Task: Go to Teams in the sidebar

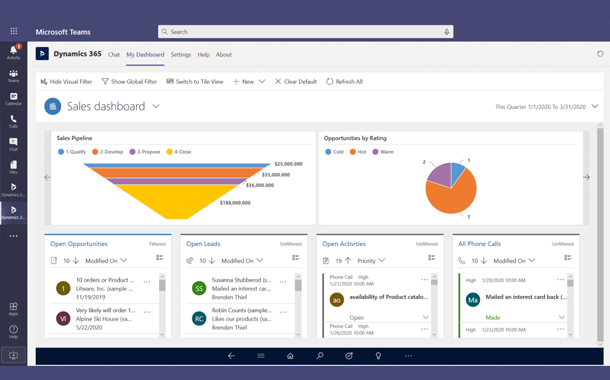Action: pos(14,75)
